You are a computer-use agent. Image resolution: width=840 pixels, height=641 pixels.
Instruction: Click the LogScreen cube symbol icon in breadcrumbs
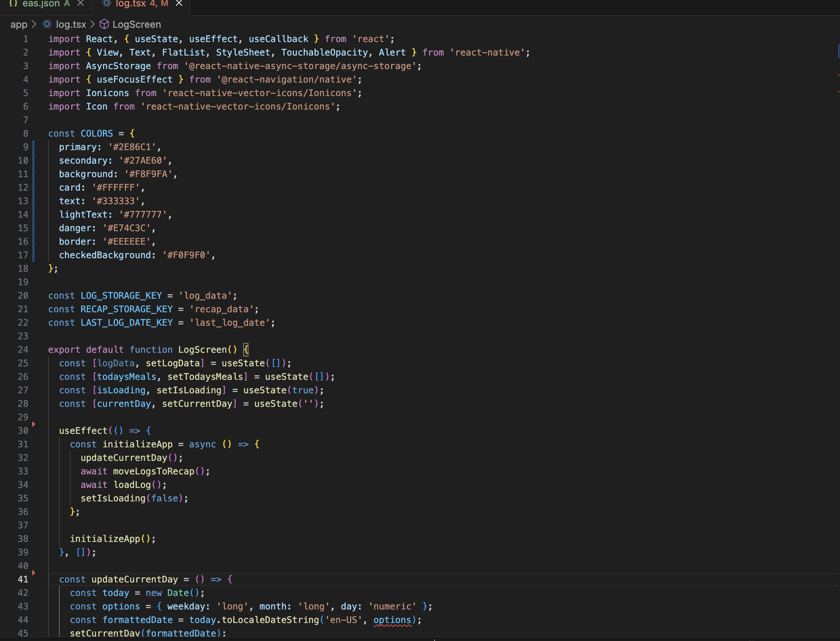click(104, 24)
